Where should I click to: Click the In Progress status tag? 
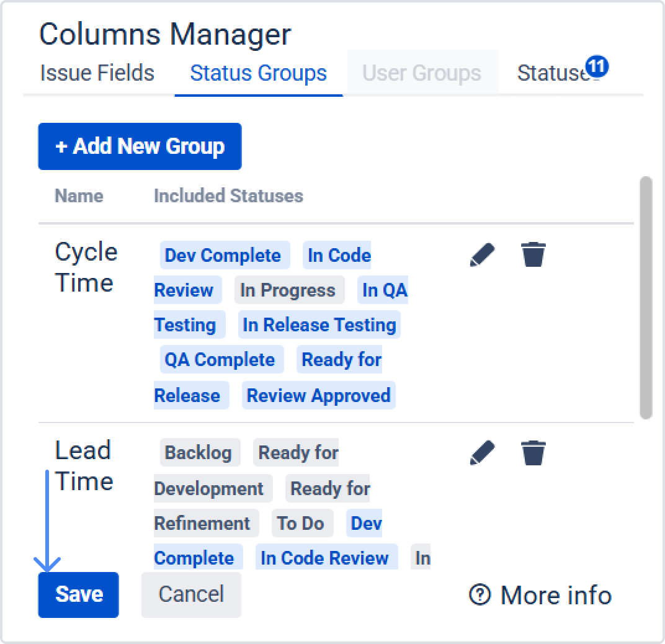click(288, 290)
